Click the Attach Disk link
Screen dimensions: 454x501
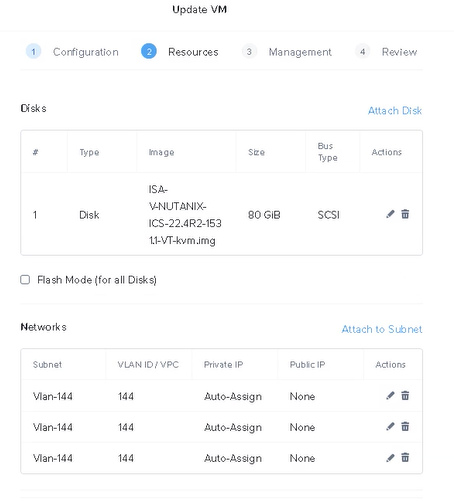coord(395,111)
